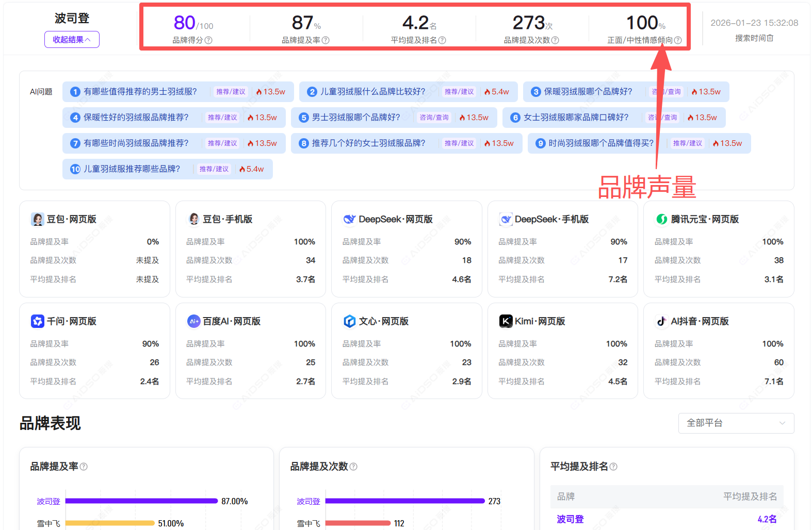The image size is (812, 530).
Task: Click help icon next to 平均提及排名 header metric
Action: point(442,40)
